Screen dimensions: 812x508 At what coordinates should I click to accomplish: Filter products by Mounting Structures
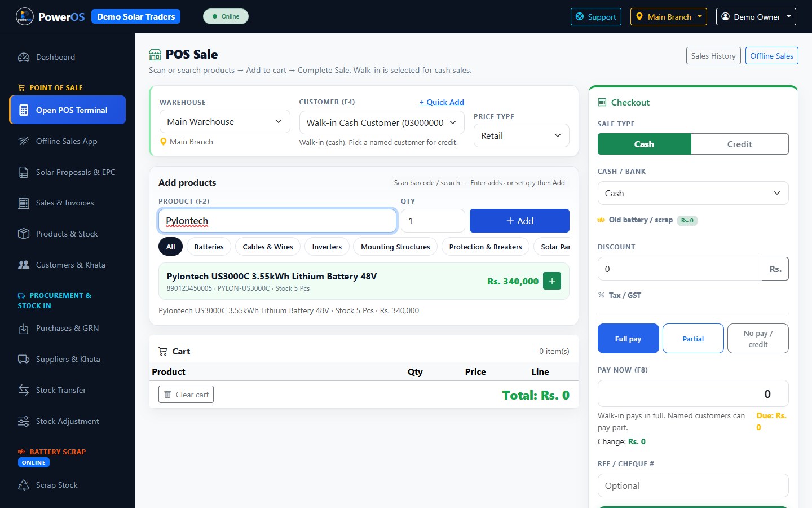[x=395, y=247]
